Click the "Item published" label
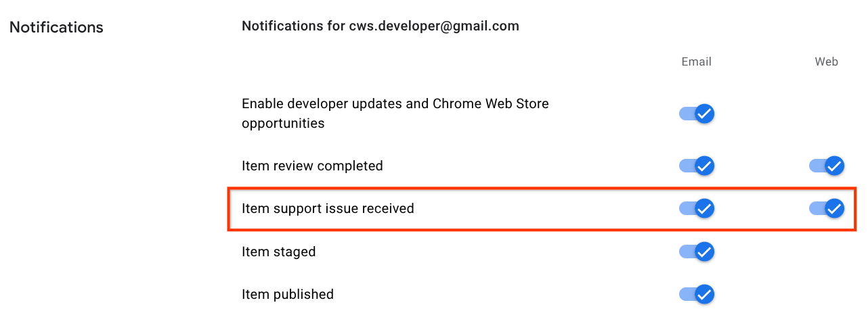Viewport: 868px width, 334px height. [288, 294]
